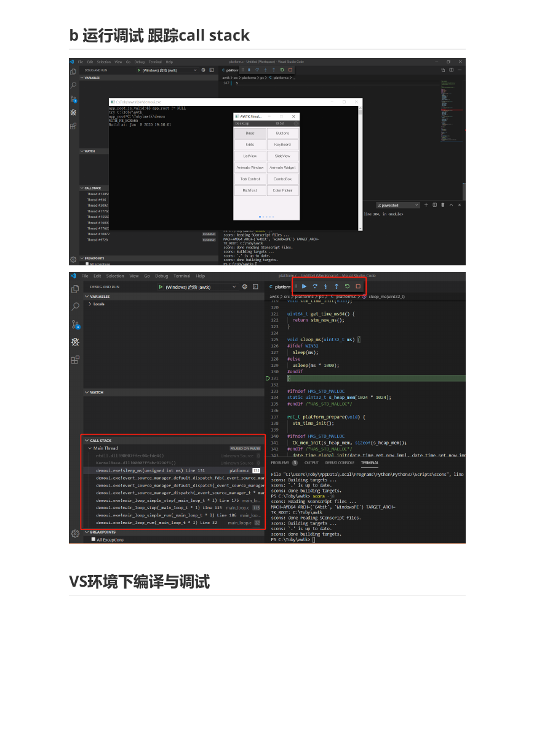
Task: Open Explorer icon in the top screenshot's activity bar
Action: (x=73, y=72)
